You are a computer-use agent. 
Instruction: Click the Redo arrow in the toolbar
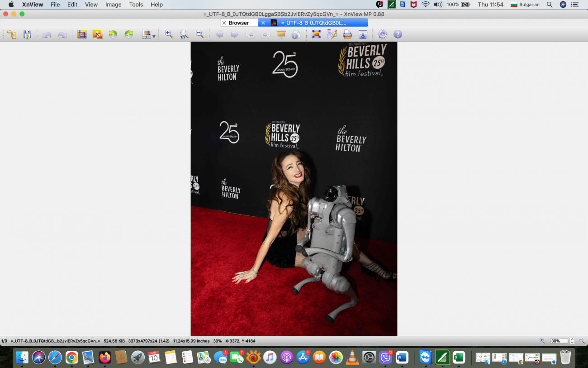tap(62, 34)
